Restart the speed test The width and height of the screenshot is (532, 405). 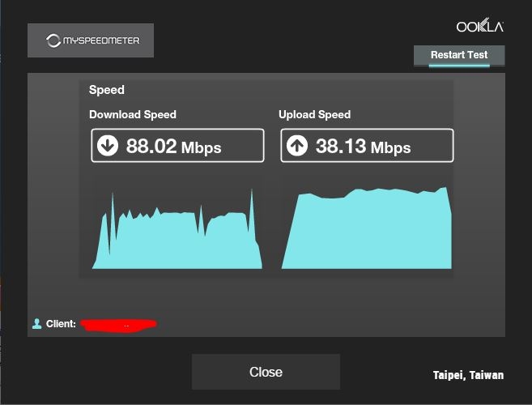[459, 55]
